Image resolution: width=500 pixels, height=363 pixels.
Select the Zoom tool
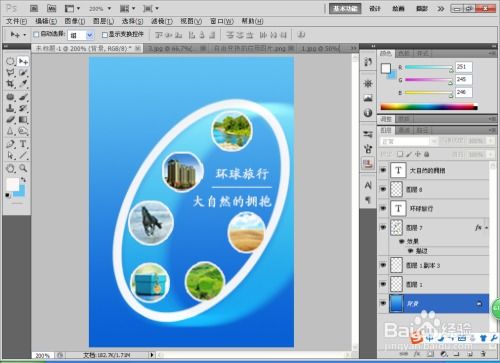23,168
